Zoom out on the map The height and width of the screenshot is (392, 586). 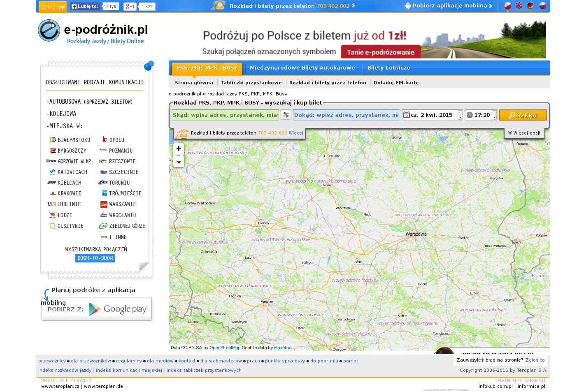(x=179, y=162)
